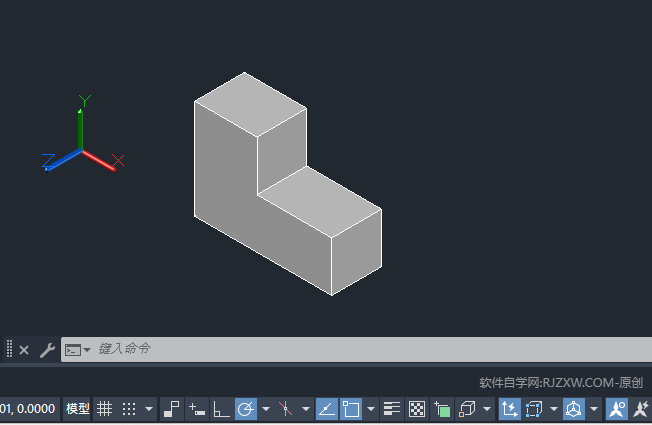
Task: Toggle transparency checkerboard icon
Action: (417, 409)
